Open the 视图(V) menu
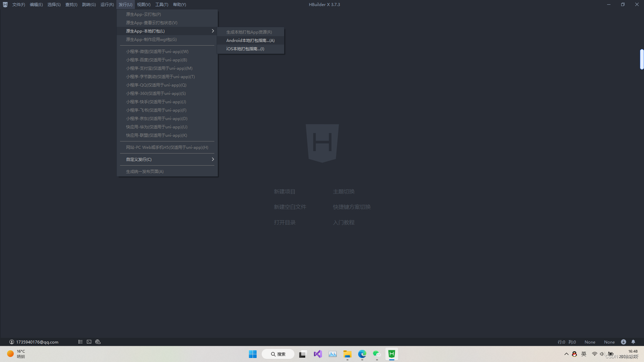This screenshot has width=644, height=362. click(144, 5)
